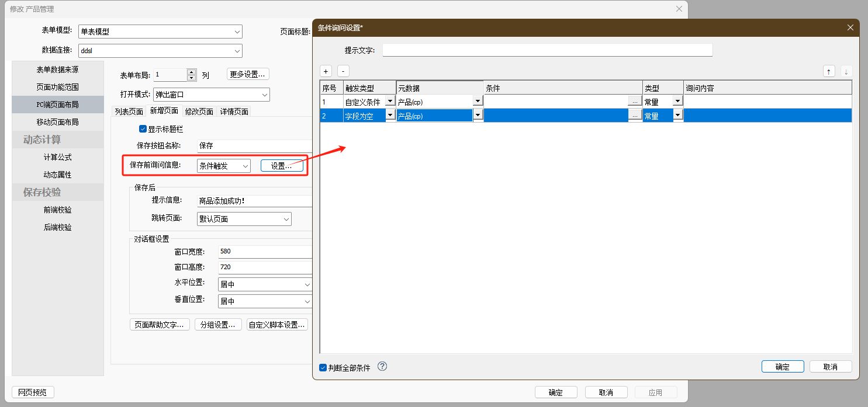This screenshot has width=868, height=407.
Task: Click the down arrow move-row icon
Action: coord(846,71)
